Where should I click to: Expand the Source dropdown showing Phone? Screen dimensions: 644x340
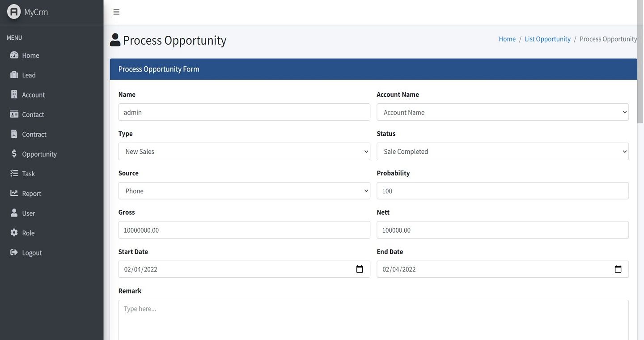point(244,191)
